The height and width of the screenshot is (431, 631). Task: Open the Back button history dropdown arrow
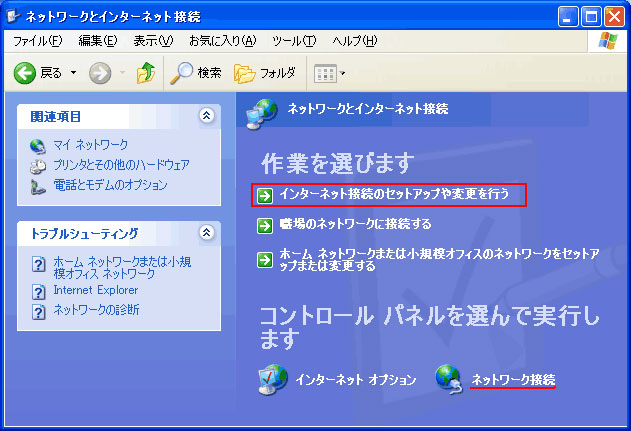click(x=73, y=73)
